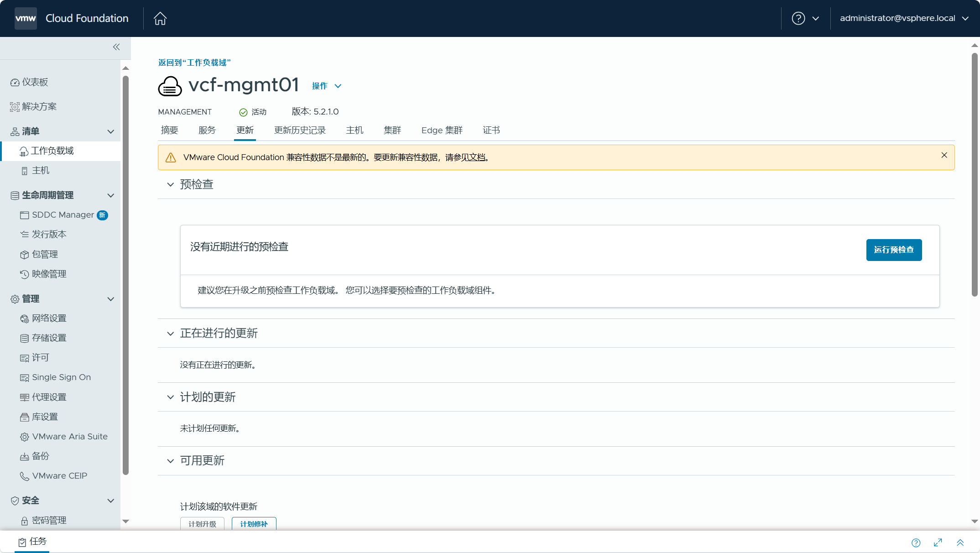
Task: Open administrator@vsphere.local user menu
Action: (904, 18)
